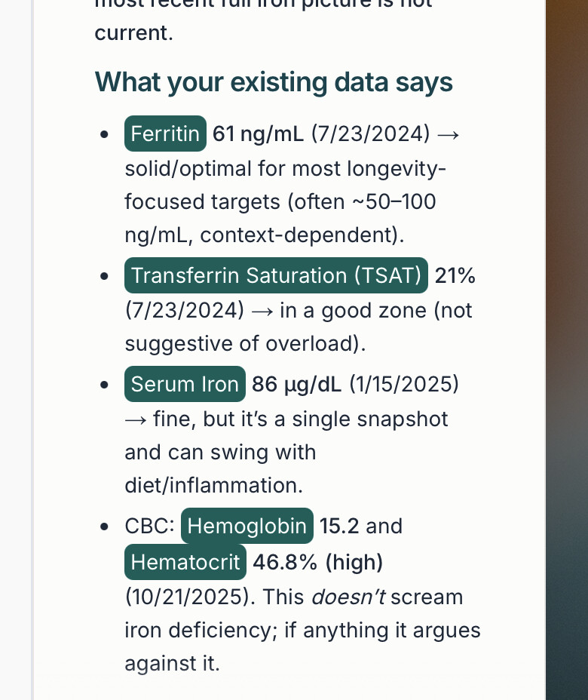
Task: Open the Transferrin Saturation (TSAT) tag
Action: [276, 275]
